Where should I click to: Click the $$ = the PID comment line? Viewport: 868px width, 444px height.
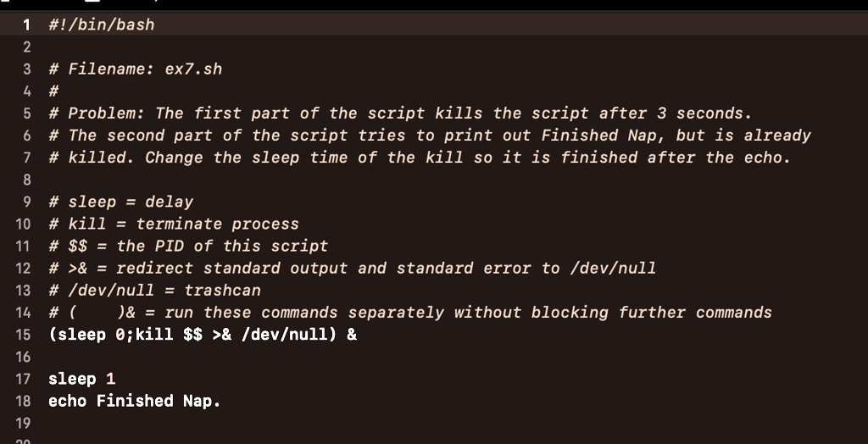tap(188, 246)
